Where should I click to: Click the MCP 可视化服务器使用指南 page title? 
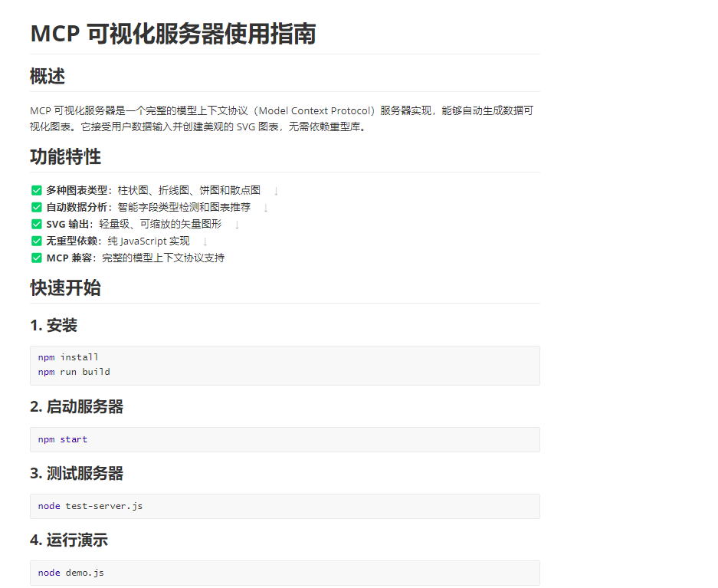(x=172, y=34)
